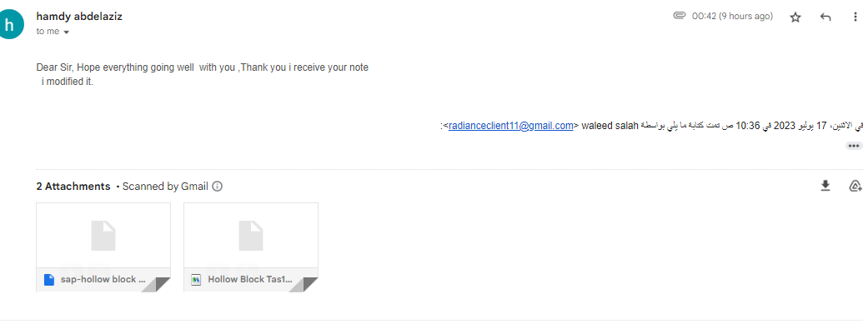Image resolution: width=868 pixels, height=324 pixels.
Task: Reply using the arrow icon
Action: pyautogui.click(x=825, y=17)
